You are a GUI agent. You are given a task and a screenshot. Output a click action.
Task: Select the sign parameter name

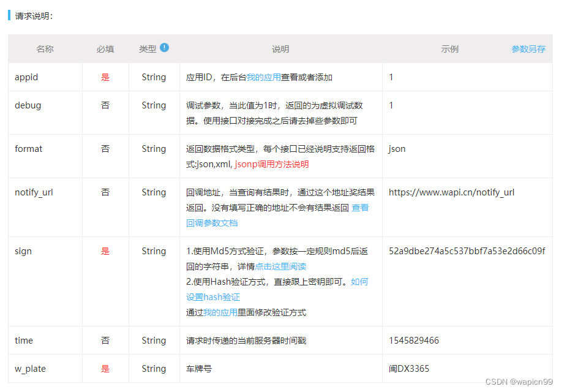coord(23,251)
